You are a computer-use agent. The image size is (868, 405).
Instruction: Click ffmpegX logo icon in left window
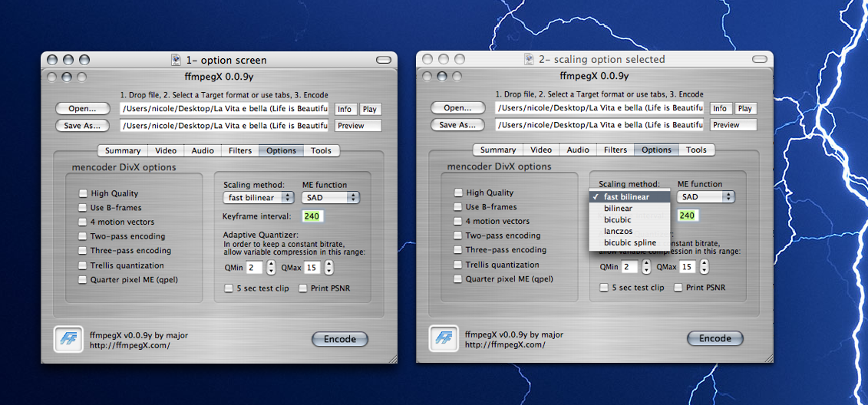tap(68, 339)
